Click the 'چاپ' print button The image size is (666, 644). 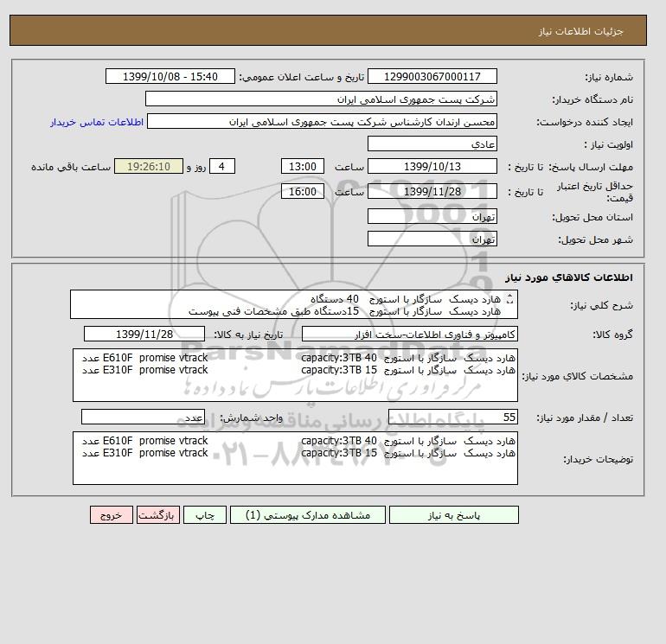(205, 515)
